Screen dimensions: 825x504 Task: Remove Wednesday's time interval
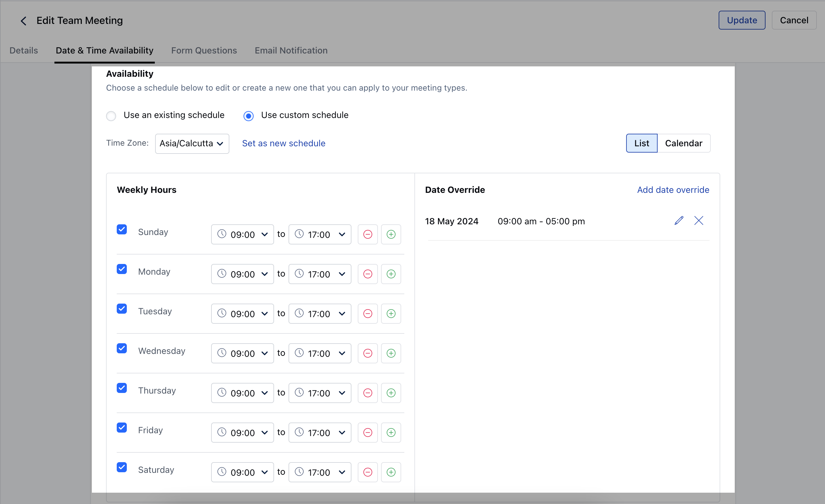coord(368,353)
